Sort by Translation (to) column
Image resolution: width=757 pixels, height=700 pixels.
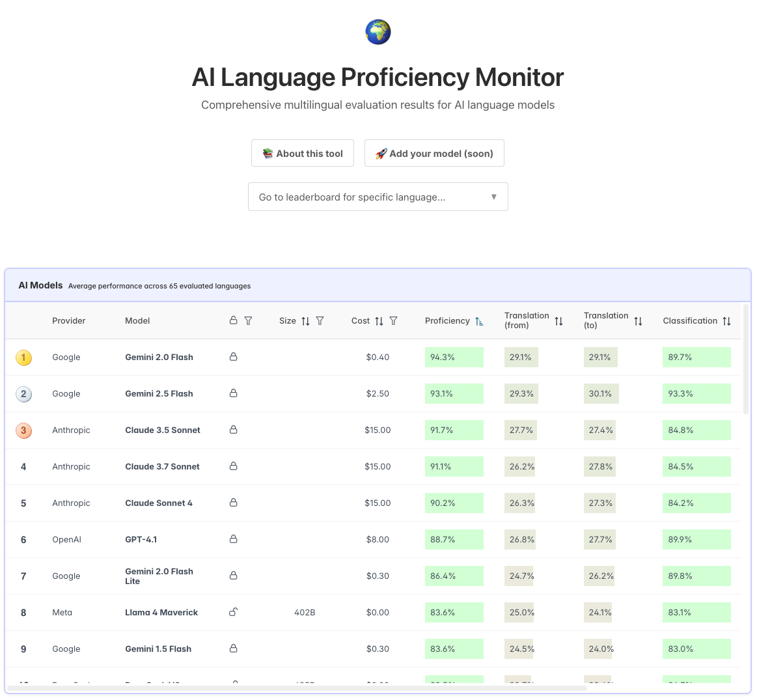[x=638, y=321]
